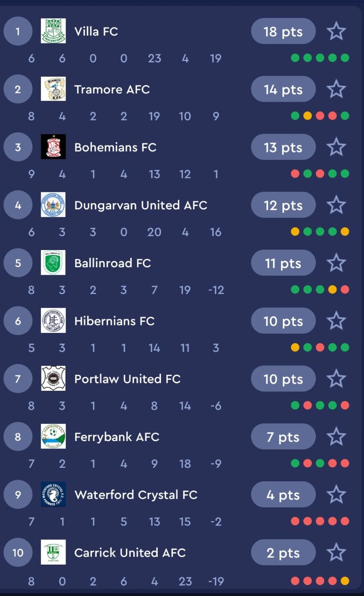Screen dimensions: 364x596
Task: Select the Bohemians FC red-black badge
Action: (x=53, y=147)
